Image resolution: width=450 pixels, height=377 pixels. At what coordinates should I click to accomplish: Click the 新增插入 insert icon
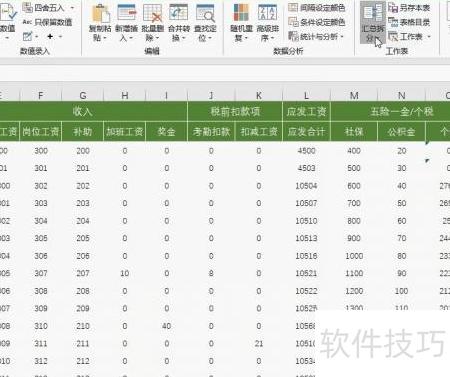[126, 23]
